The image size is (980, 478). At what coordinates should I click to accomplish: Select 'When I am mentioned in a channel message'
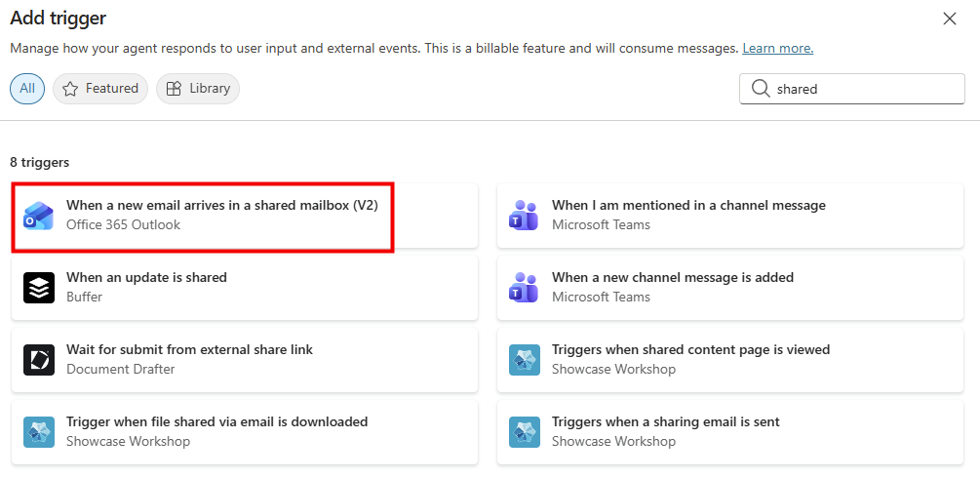click(688, 206)
